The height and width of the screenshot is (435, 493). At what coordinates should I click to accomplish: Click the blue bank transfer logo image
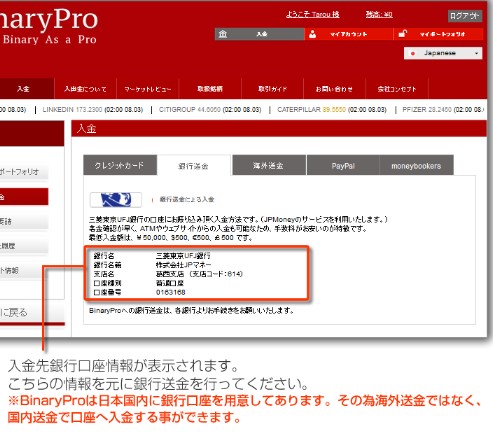tap(116, 200)
